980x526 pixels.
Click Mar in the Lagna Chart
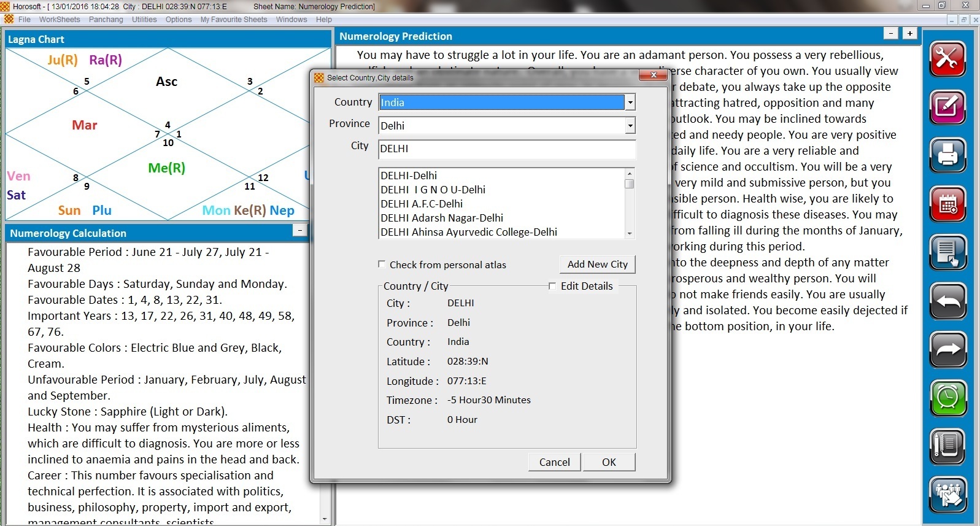(85, 125)
